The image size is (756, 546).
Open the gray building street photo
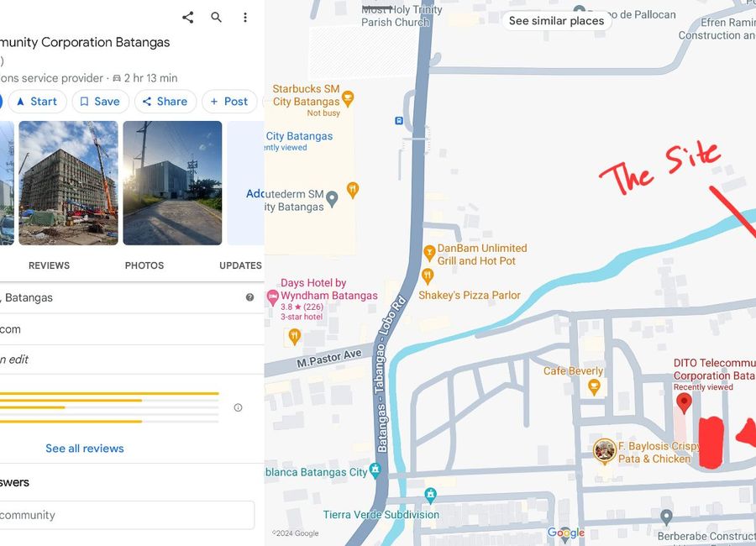pos(172,183)
